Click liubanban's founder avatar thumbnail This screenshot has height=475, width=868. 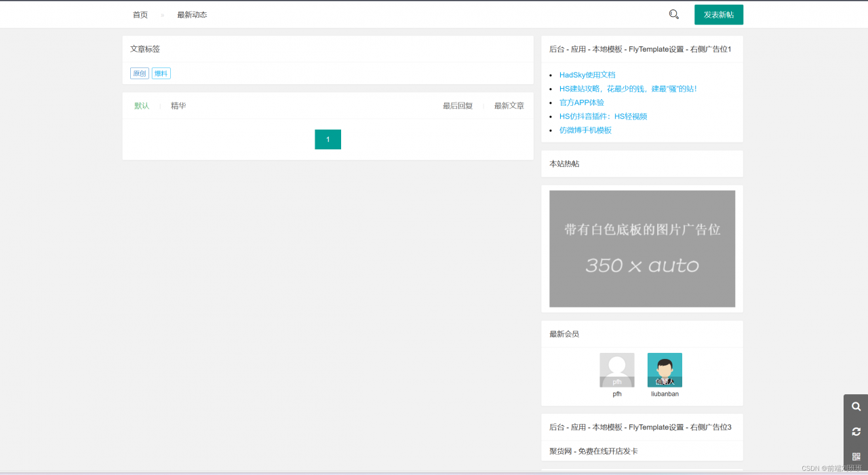coord(664,368)
